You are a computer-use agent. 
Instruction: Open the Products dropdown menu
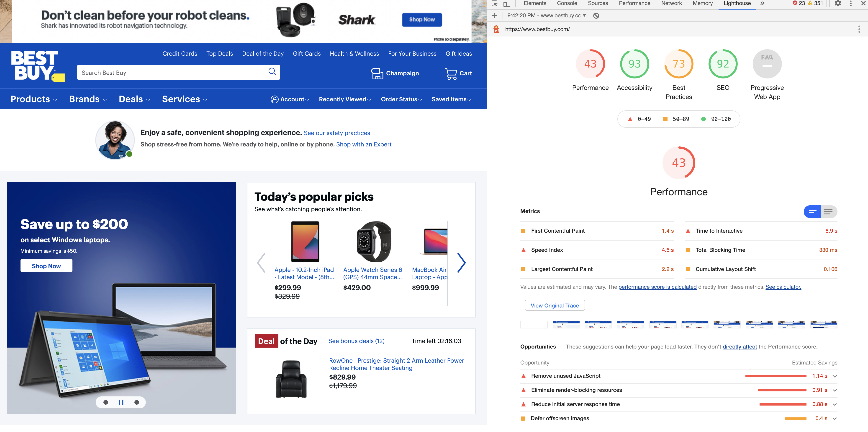click(x=34, y=99)
